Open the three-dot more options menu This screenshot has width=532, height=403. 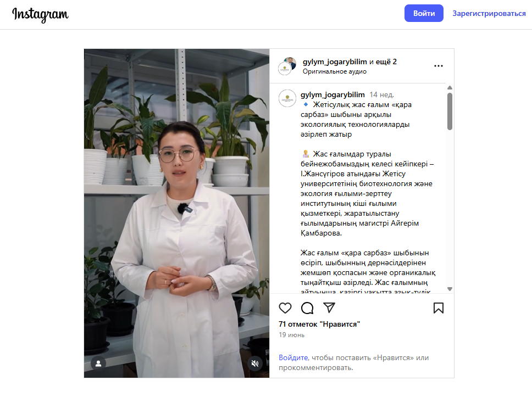tap(439, 66)
